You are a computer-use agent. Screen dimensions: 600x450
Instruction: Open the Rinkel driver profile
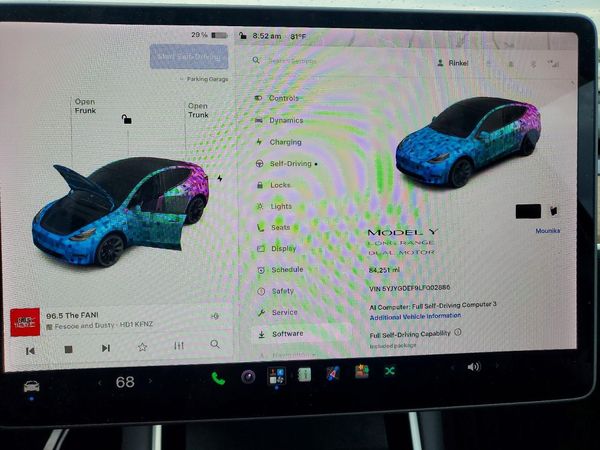click(x=453, y=63)
